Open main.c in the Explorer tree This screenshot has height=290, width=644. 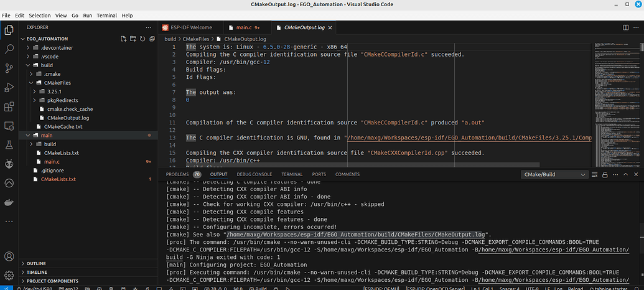tap(52, 161)
